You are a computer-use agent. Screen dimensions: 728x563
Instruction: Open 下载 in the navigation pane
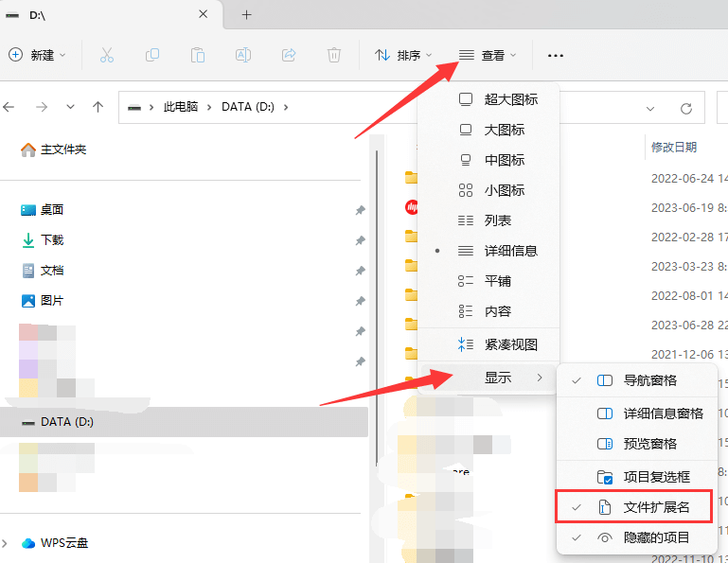pyautogui.click(x=43, y=240)
